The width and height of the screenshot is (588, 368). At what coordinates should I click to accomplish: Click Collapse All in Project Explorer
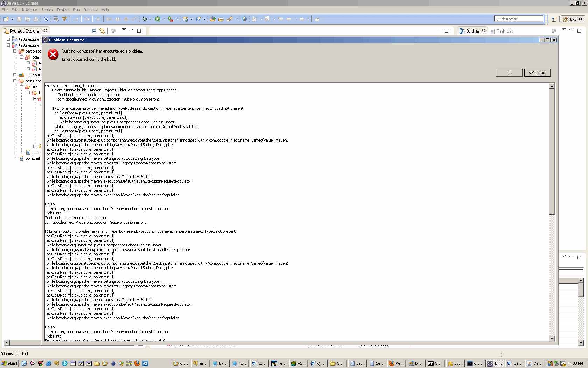[x=94, y=31]
